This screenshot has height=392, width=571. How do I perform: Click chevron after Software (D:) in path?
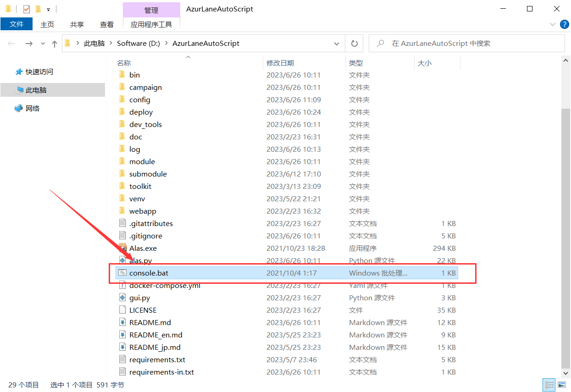pos(166,44)
